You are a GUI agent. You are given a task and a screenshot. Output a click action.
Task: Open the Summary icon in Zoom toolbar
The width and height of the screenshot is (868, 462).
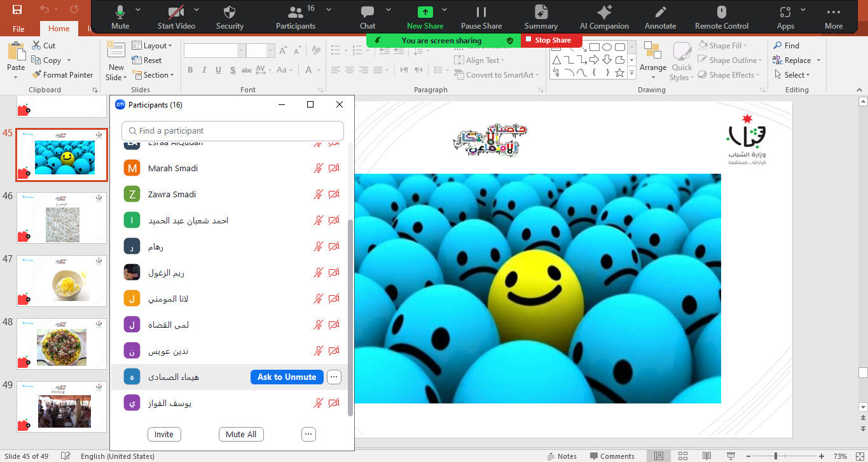541,13
